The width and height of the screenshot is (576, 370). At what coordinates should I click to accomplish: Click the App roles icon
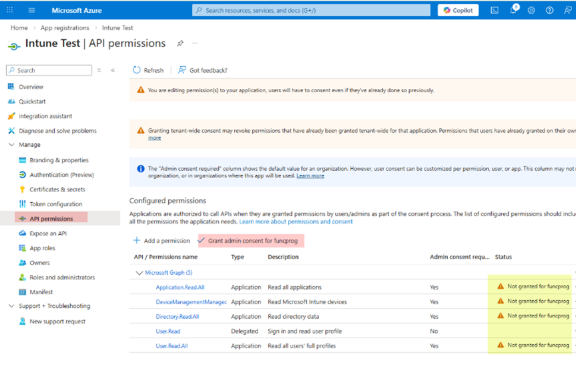pos(22,248)
